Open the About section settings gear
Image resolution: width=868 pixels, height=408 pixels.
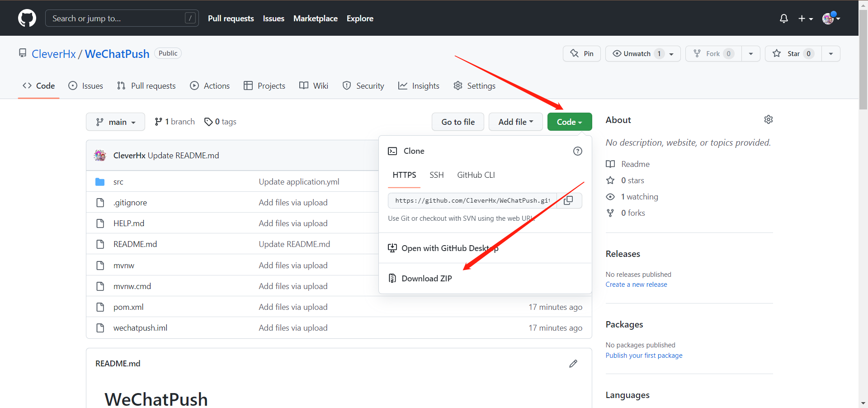coord(769,119)
